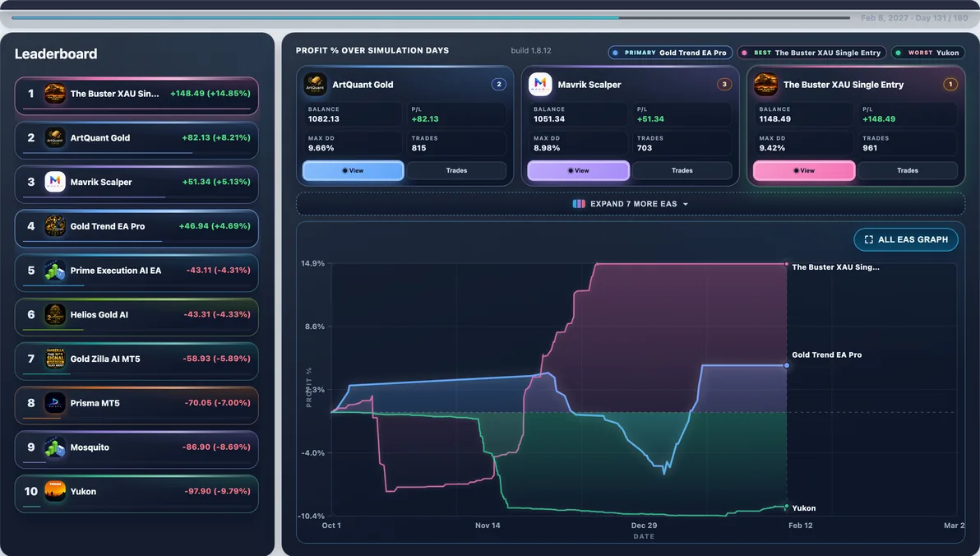Click '+148.49 (+14.85%)' leaderboard value
Viewport: 980px width, 556px height.
coord(210,93)
